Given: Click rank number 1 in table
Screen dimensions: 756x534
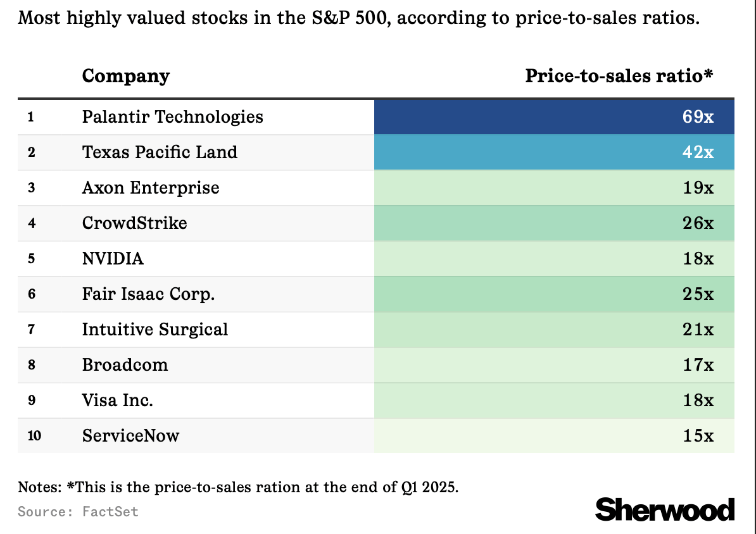Looking at the screenshot, I should tap(31, 116).
